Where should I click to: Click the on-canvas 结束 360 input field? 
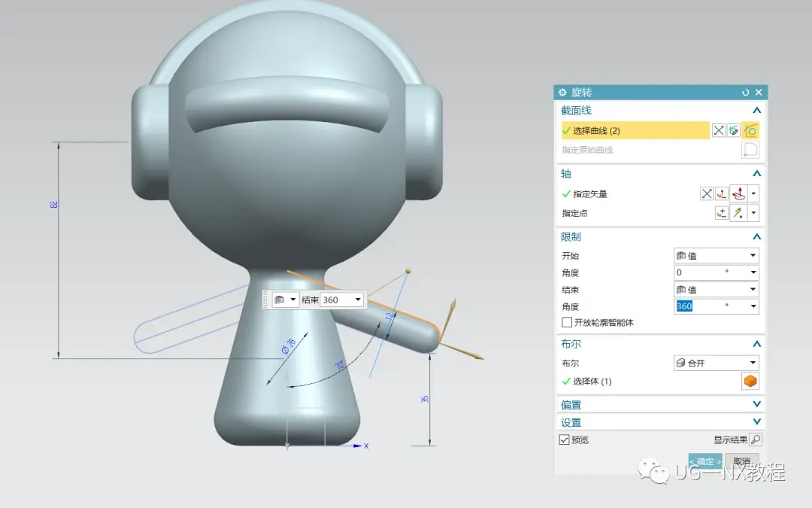(x=336, y=300)
